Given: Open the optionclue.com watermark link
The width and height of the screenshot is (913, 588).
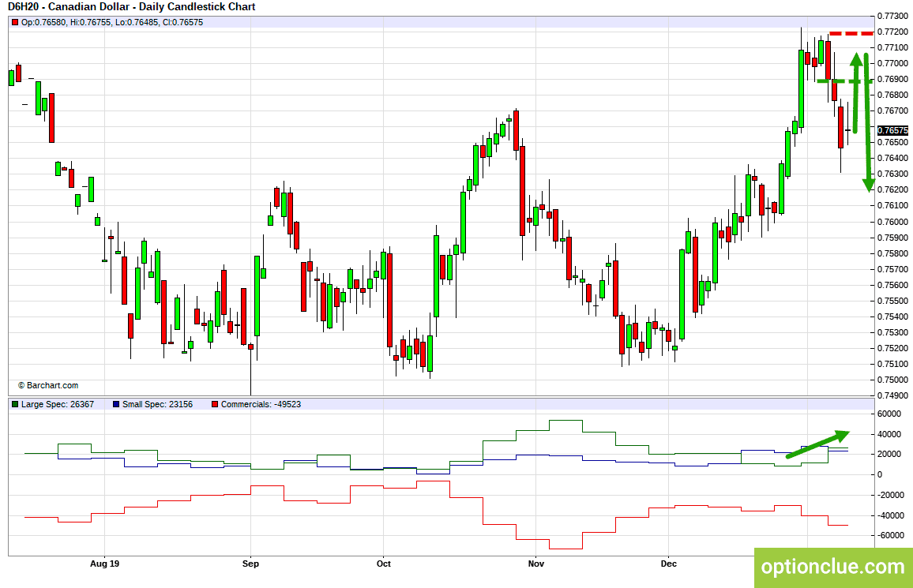Looking at the screenshot, I should pyautogui.click(x=832, y=567).
